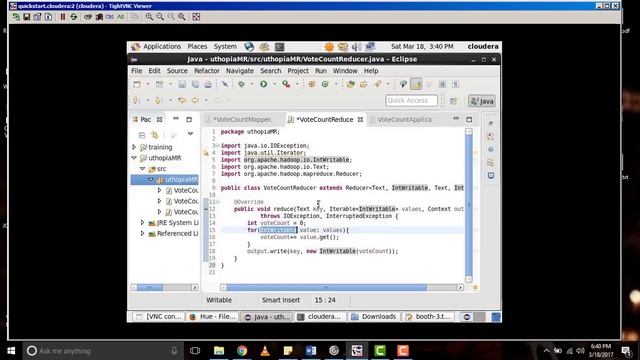Open External Tools dropdown arrow

tap(297, 84)
